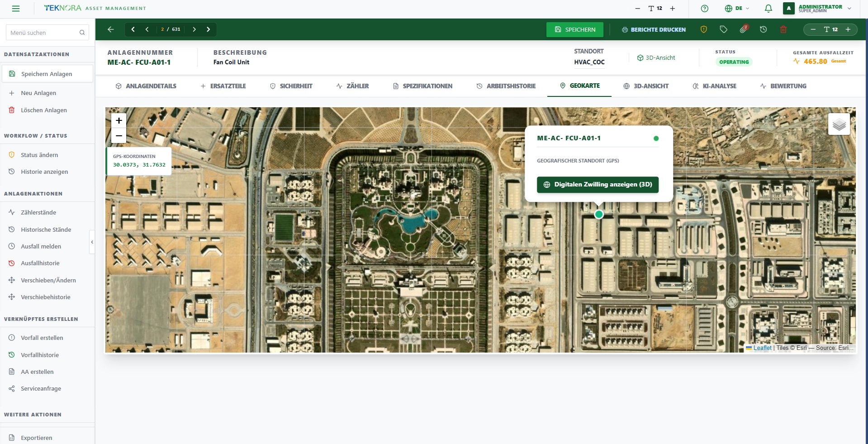
Task: Open the notifications bell
Action: (x=768, y=9)
